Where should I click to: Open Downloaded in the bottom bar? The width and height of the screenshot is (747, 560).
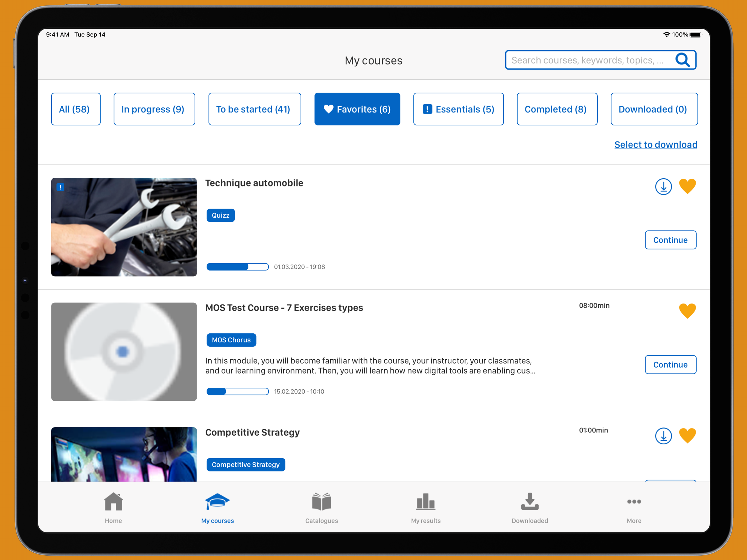tap(530, 508)
